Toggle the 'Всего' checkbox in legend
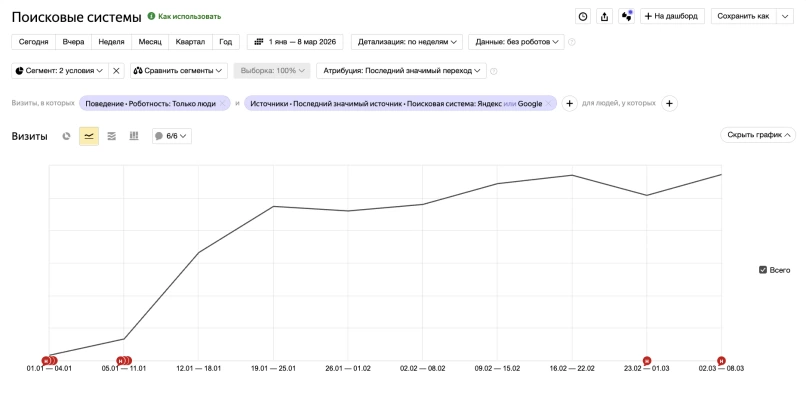The height and width of the screenshot is (400, 806). [x=763, y=270]
